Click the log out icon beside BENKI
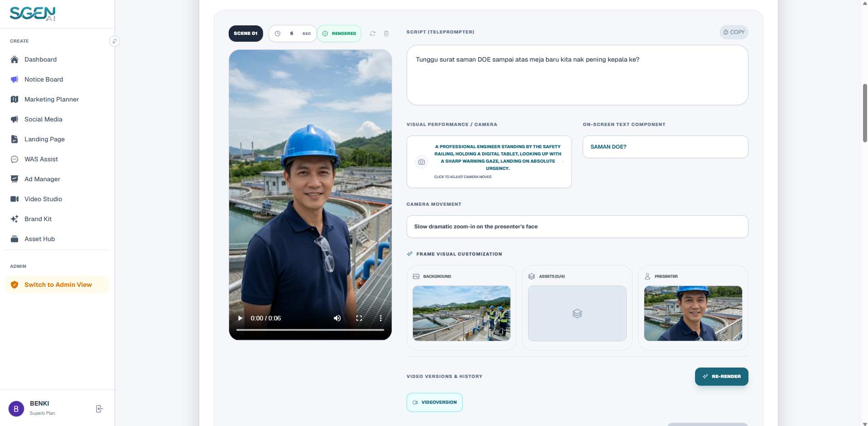The image size is (868, 426). point(100,409)
